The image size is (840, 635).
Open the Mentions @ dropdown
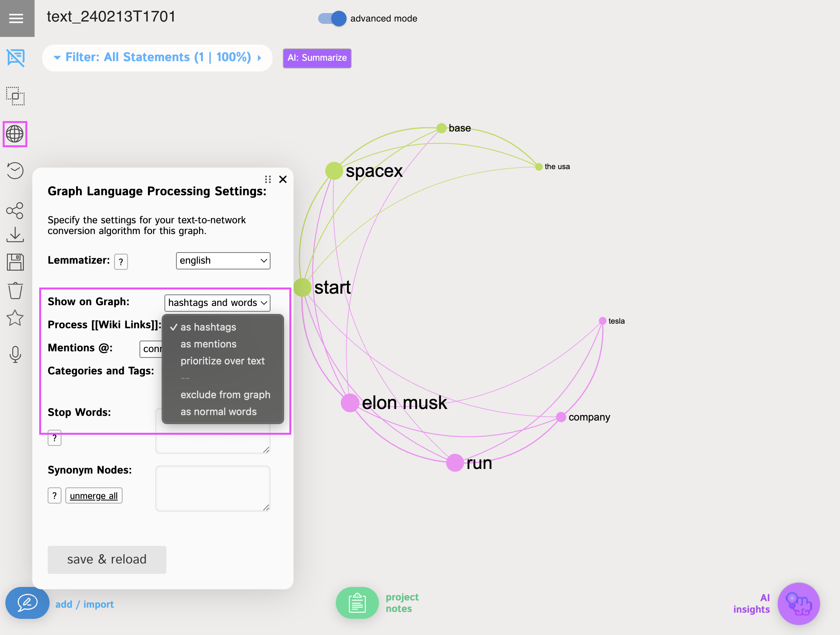click(x=151, y=349)
